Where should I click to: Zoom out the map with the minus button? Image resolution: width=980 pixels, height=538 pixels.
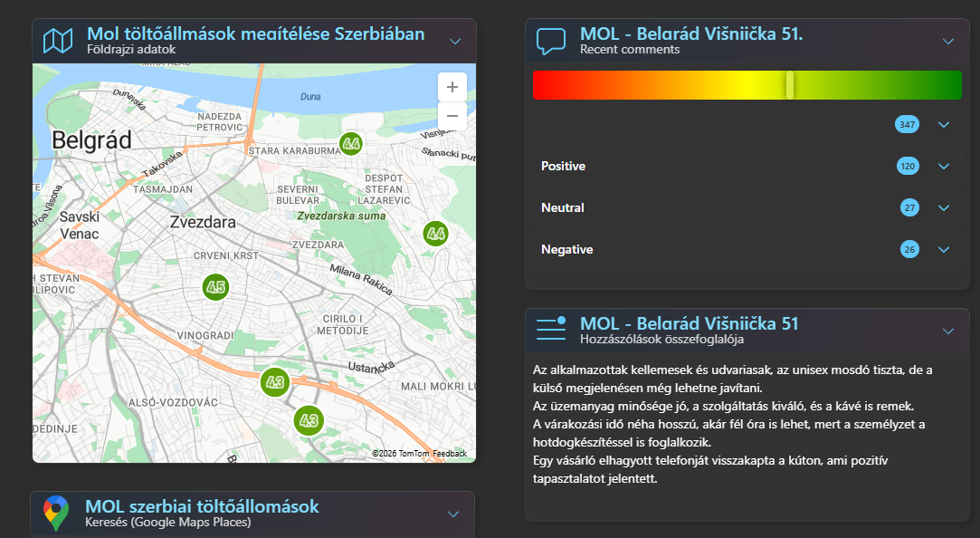pyautogui.click(x=452, y=116)
